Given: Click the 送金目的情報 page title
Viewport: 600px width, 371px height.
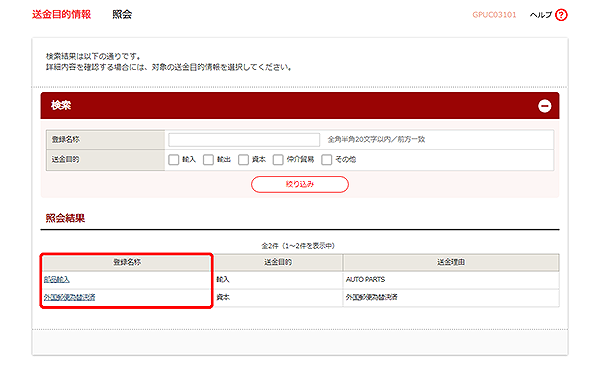Looking at the screenshot, I should [62, 15].
